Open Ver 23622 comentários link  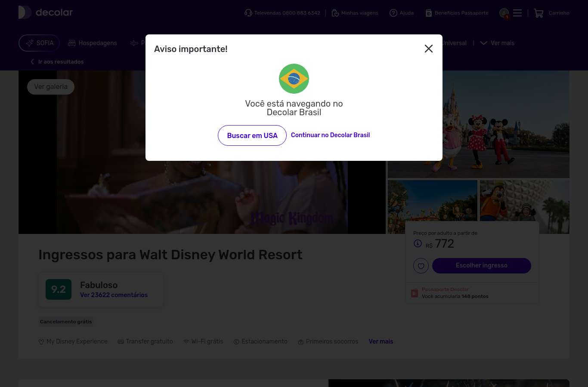114,295
